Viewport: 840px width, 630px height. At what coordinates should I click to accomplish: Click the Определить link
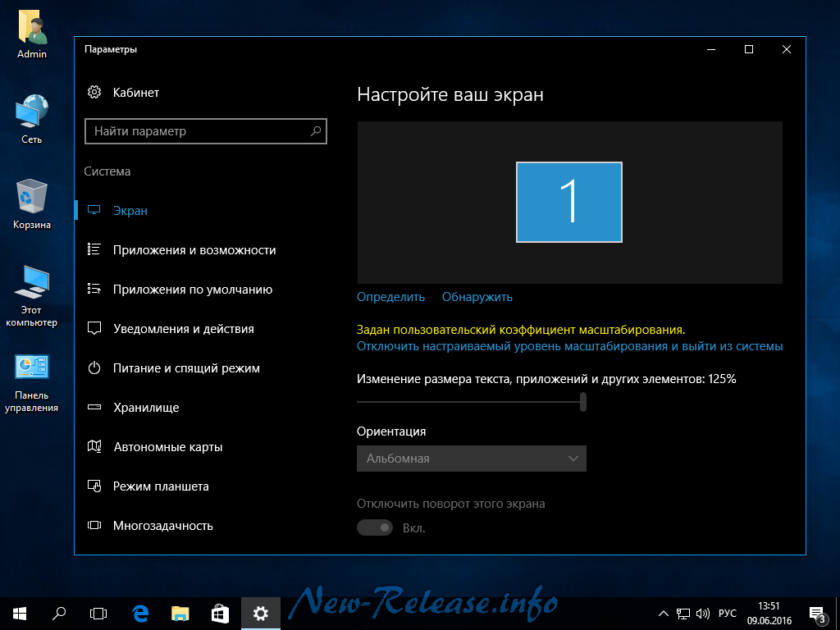tap(390, 297)
